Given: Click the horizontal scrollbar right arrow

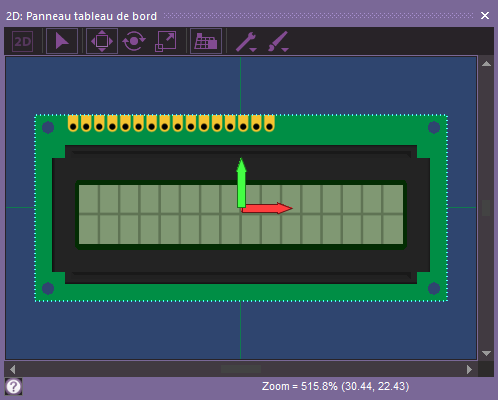Looking at the screenshot, I should [x=469, y=369].
